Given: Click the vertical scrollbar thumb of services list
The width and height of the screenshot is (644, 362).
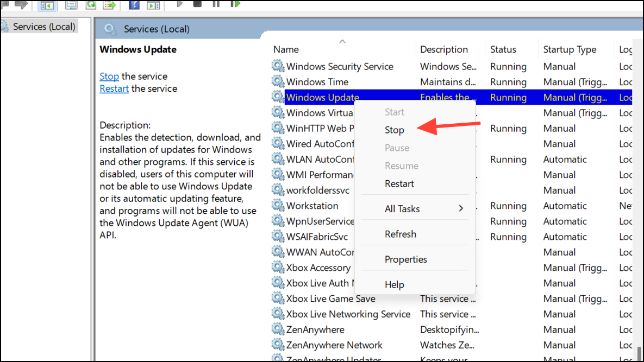Looking at the screenshot, I should pyautogui.click(x=639, y=353).
